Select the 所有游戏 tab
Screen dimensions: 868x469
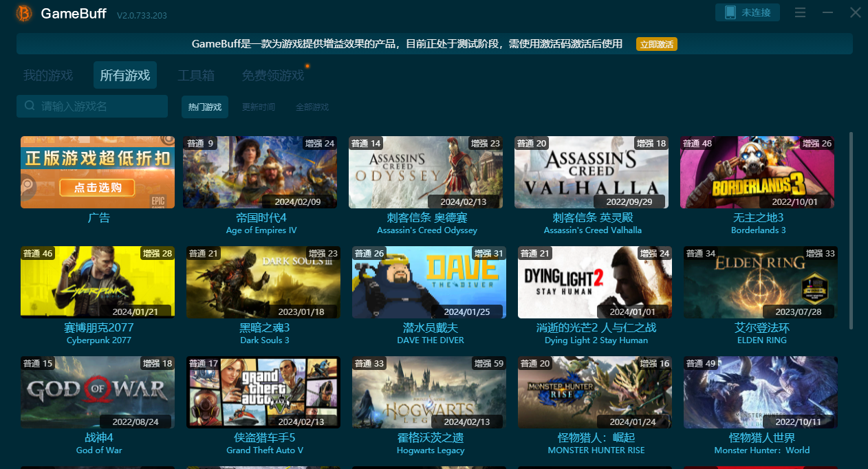tap(125, 75)
